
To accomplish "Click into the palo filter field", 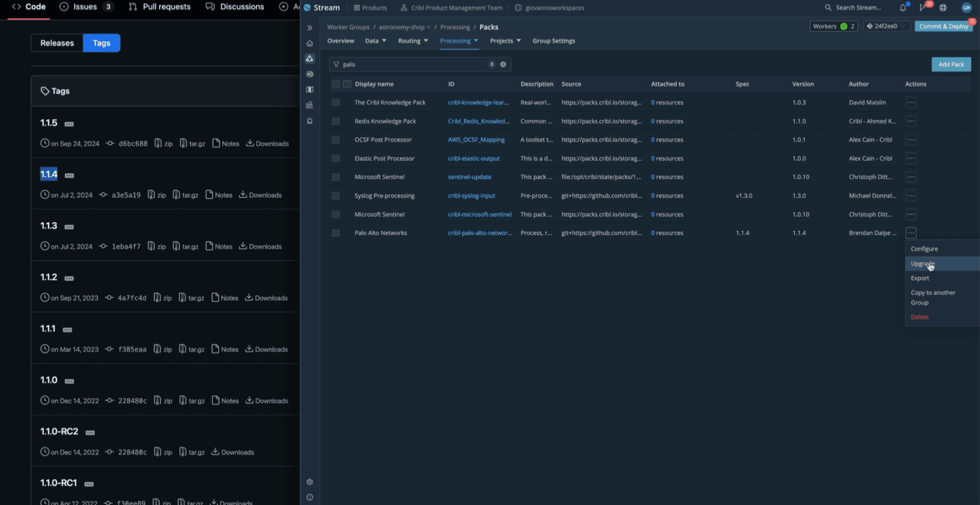I will [x=413, y=64].
